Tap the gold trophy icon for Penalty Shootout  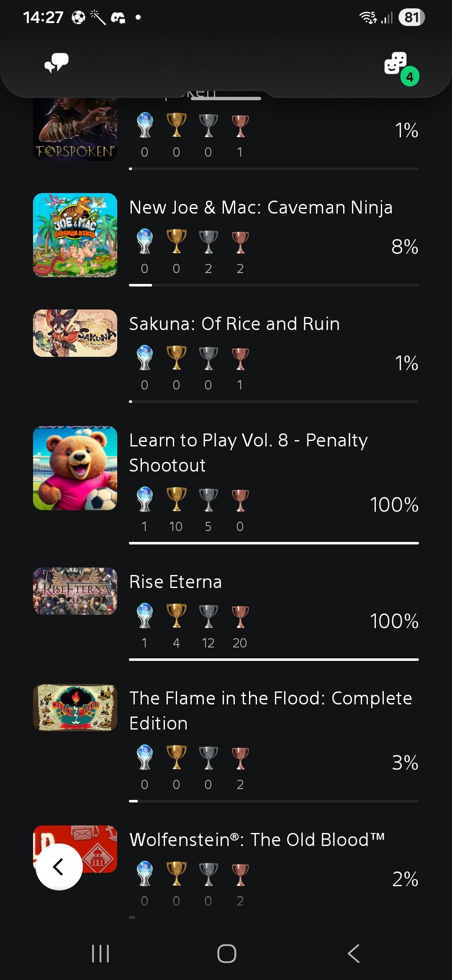click(x=177, y=499)
